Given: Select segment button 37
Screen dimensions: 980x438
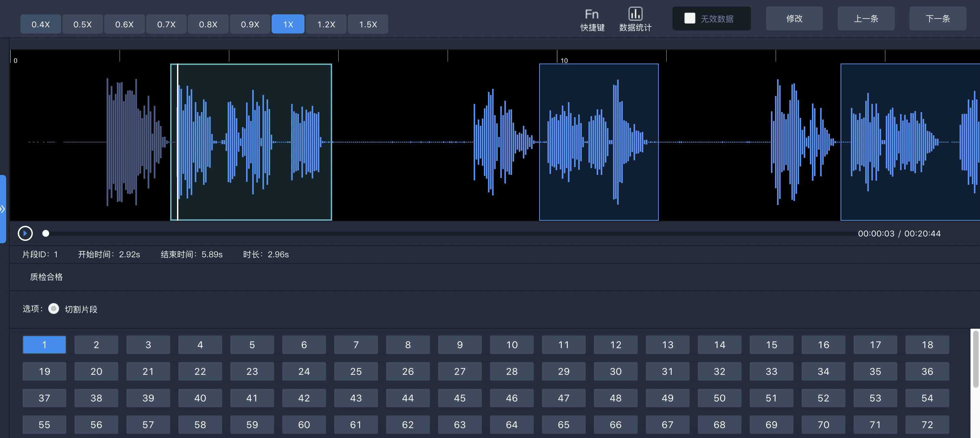Looking at the screenshot, I should point(44,398).
